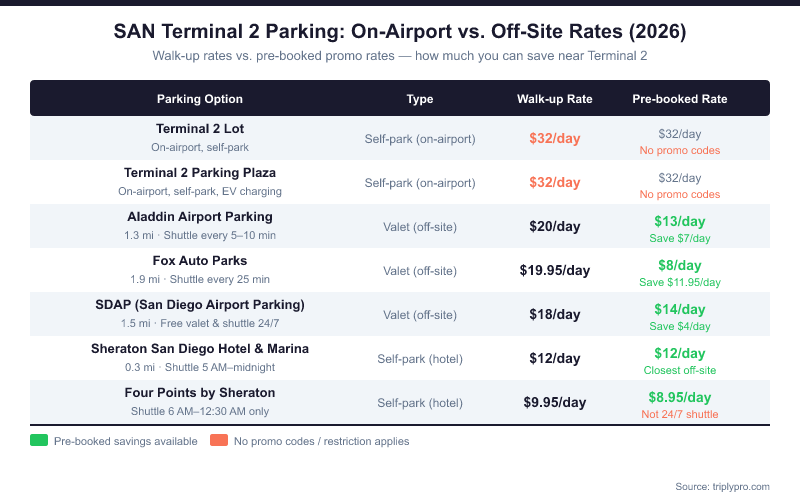Open the Terminal 2 Lot entry
800x500 pixels.
tap(200, 129)
